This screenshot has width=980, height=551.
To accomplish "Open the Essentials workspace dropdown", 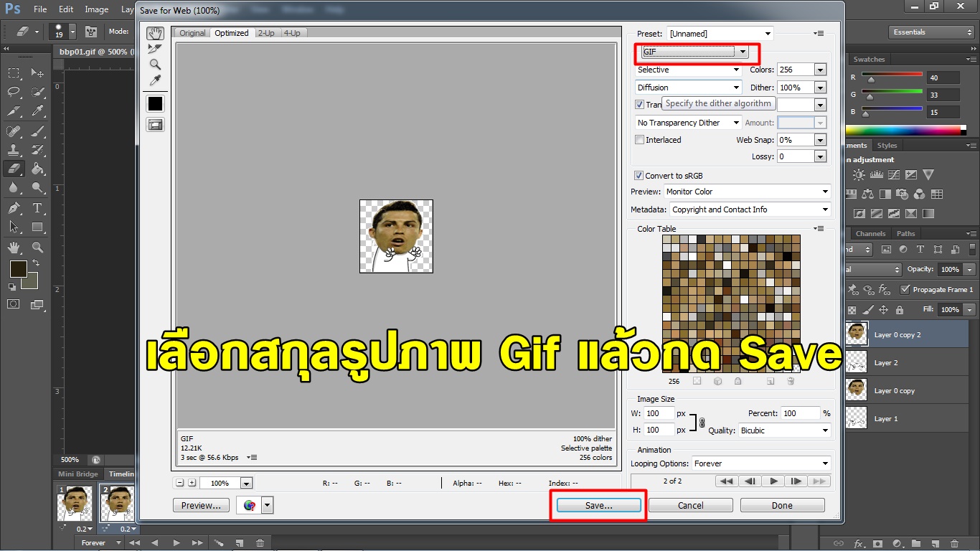I will (931, 32).
